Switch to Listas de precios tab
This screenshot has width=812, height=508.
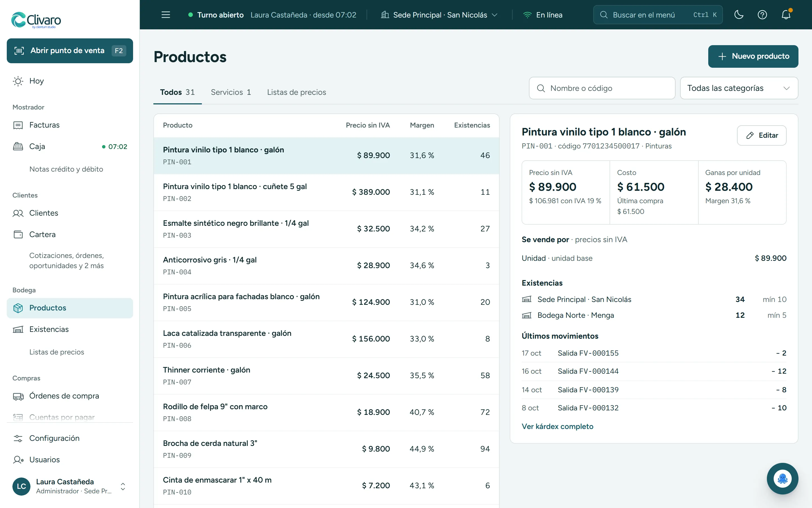coord(297,92)
